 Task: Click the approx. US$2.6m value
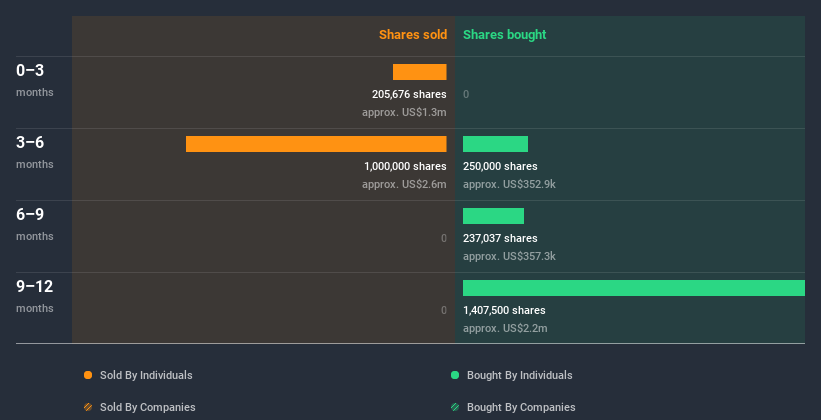tap(404, 184)
